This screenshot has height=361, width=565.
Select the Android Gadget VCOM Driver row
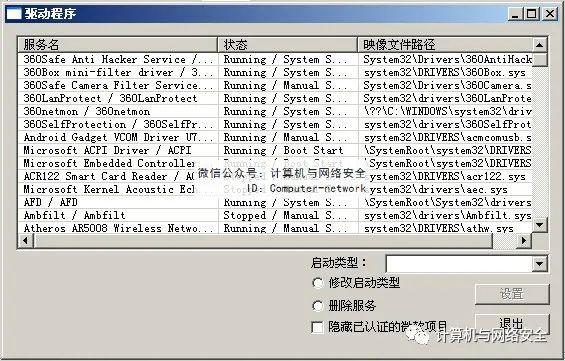coord(275,137)
